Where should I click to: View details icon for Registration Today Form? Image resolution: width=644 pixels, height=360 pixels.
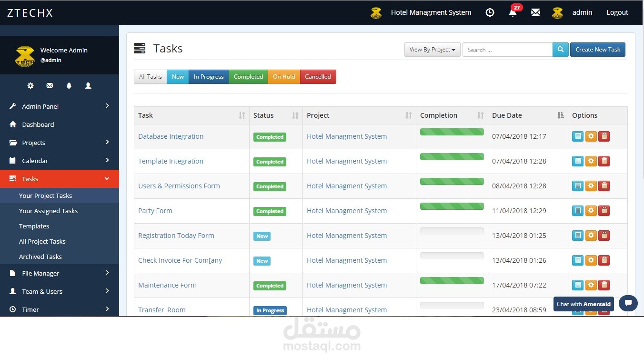[x=578, y=235]
